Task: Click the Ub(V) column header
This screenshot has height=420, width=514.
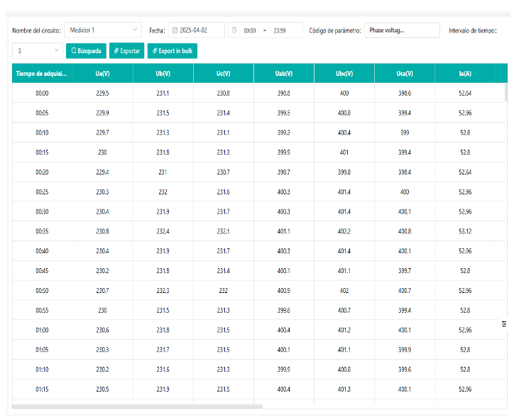Action: (x=163, y=73)
